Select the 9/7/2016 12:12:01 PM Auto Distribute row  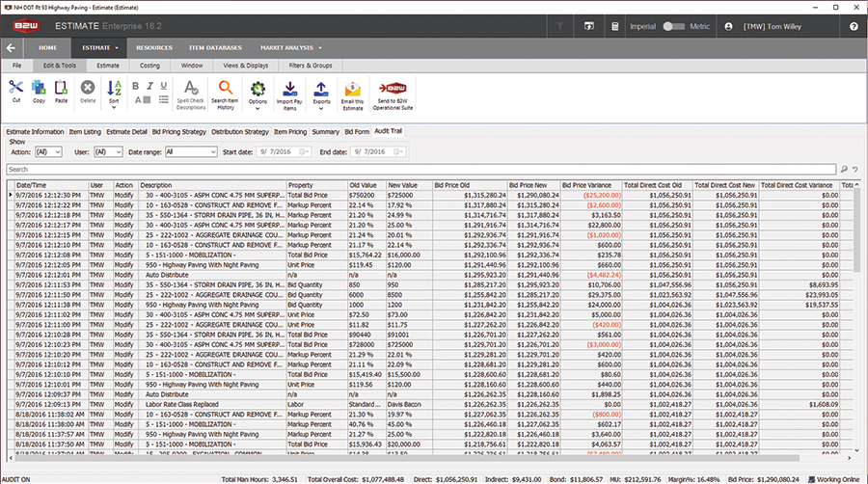point(432,275)
